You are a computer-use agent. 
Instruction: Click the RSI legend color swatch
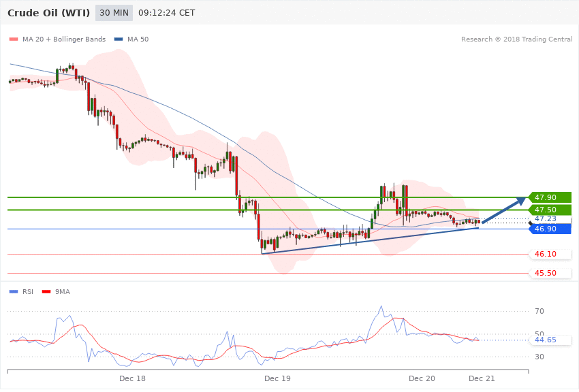click(x=14, y=292)
